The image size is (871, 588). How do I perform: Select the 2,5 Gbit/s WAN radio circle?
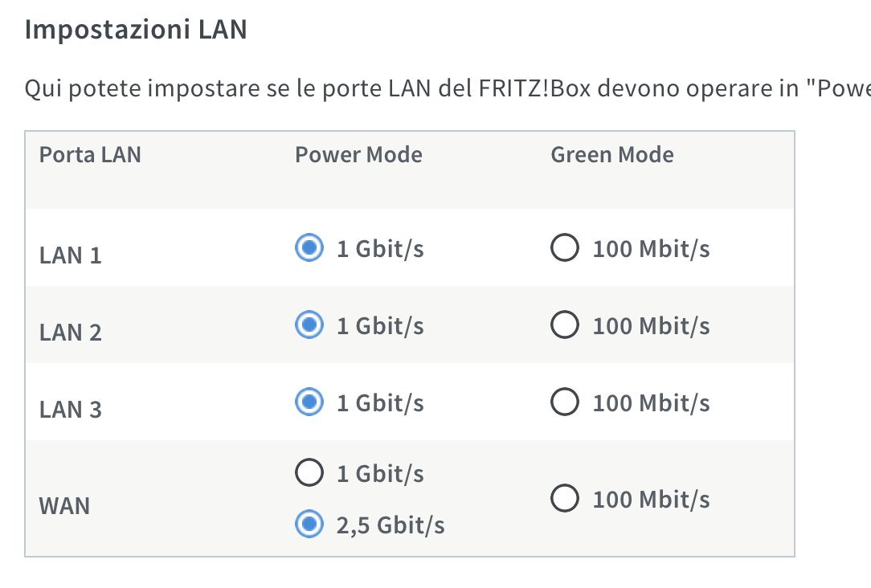309,524
